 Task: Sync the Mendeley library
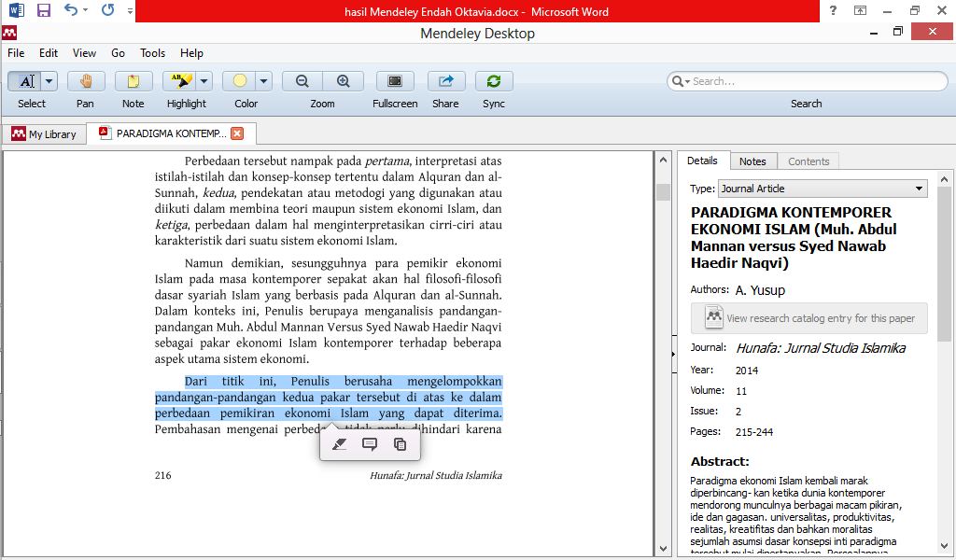click(x=494, y=81)
